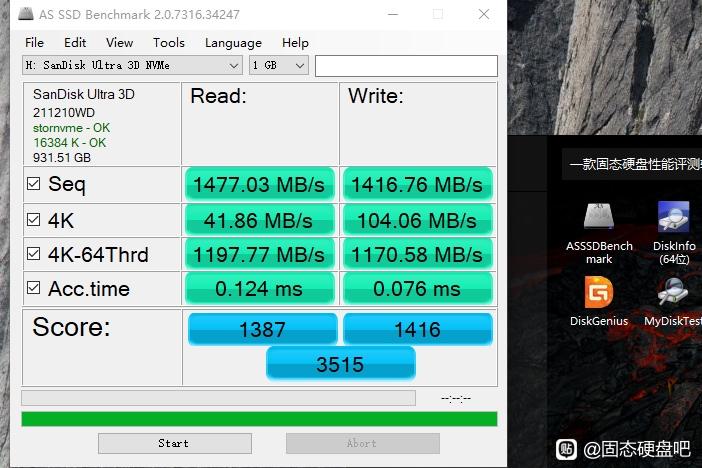Screen dimensions: 702x468
Task: Click the Start benchmark button
Action: (x=175, y=443)
